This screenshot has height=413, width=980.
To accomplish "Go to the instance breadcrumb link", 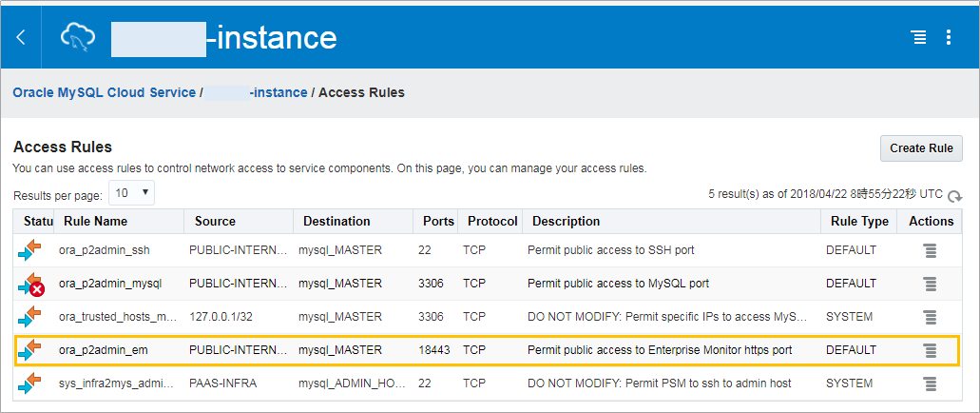I will [256, 92].
